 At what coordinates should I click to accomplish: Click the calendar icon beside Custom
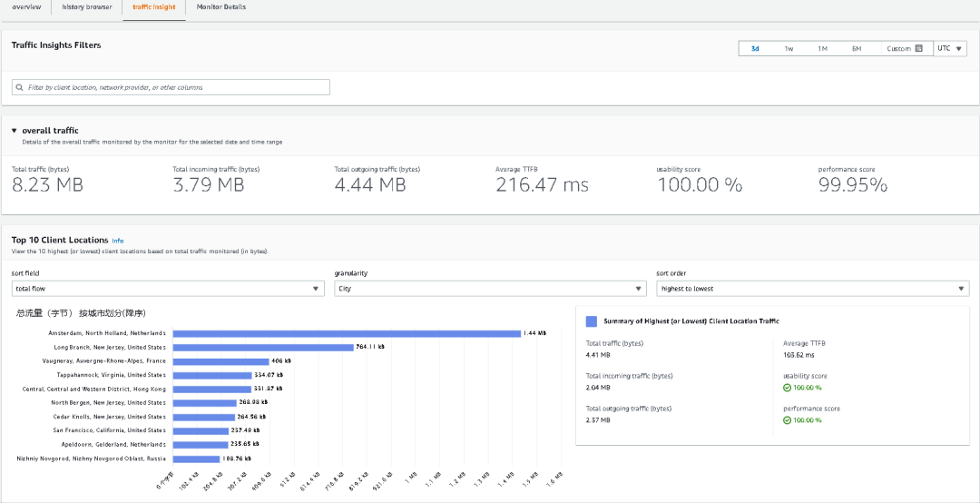(918, 48)
